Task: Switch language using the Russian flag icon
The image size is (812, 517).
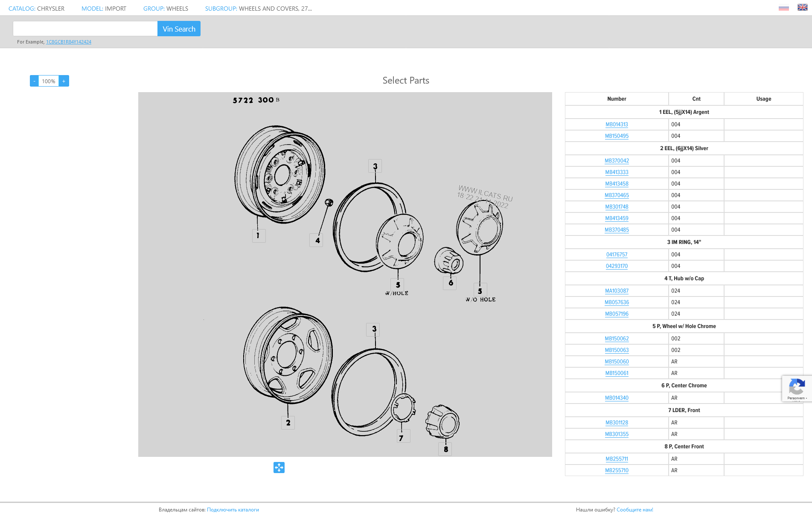Action: [783, 8]
